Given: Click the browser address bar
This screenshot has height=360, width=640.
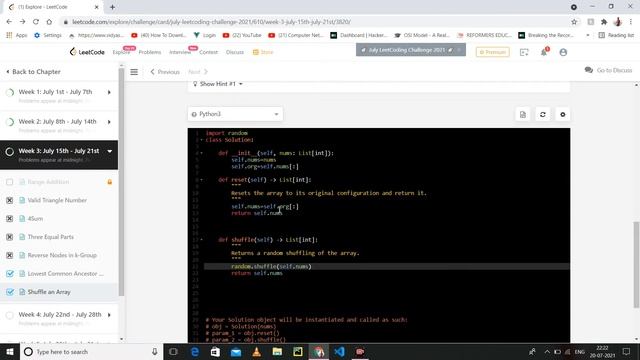Looking at the screenshot, I should 313,22.
